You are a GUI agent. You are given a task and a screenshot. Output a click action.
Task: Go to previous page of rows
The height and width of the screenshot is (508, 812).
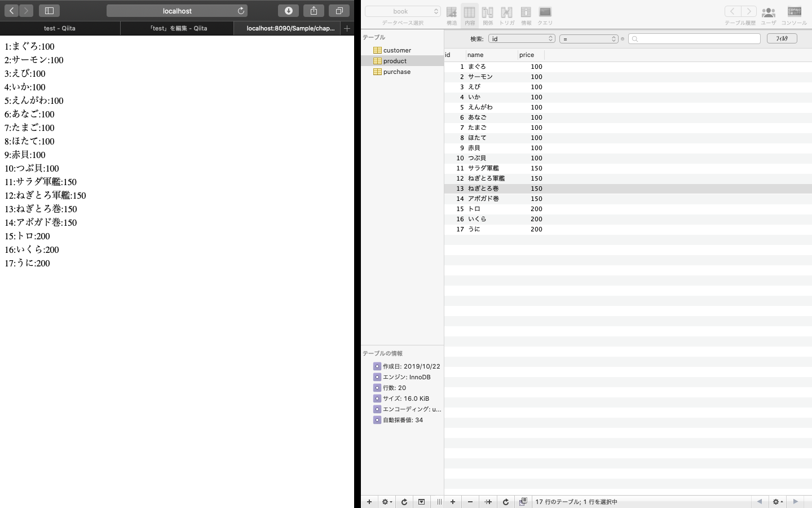tap(760, 502)
